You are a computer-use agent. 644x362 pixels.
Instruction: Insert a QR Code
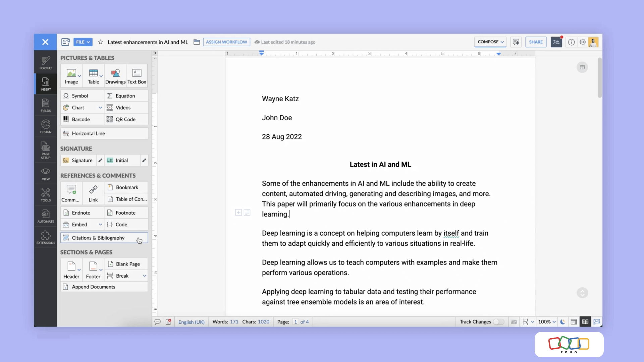[125, 119]
